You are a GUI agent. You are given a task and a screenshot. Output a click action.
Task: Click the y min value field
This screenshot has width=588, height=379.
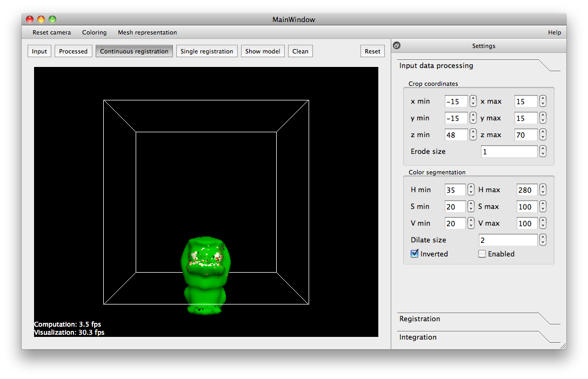point(456,118)
